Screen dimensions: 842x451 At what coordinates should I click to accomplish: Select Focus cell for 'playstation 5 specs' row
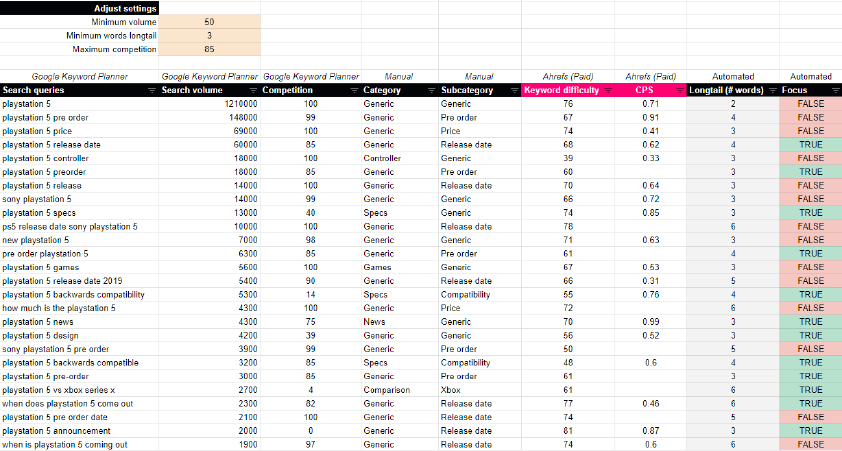pos(811,213)
